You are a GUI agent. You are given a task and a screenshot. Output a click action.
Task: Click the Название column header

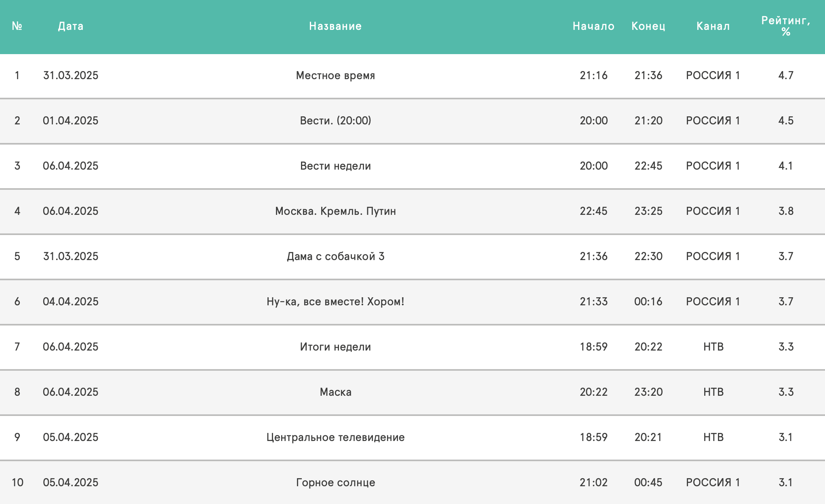(x=335, y=26)
